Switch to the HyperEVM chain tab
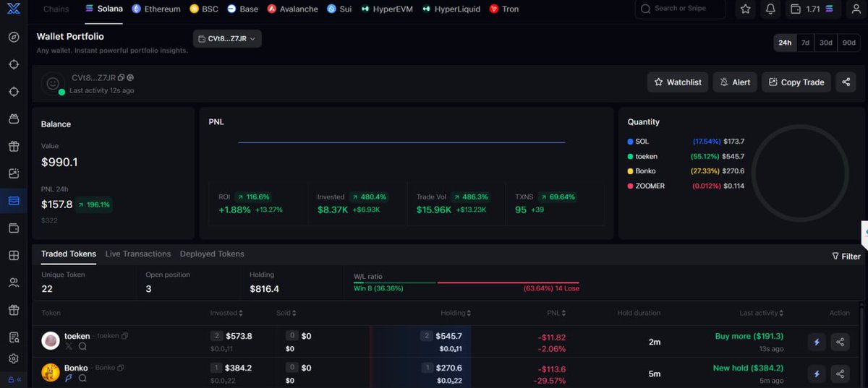This screenshot has height=388, width=868. click(388, 9)
